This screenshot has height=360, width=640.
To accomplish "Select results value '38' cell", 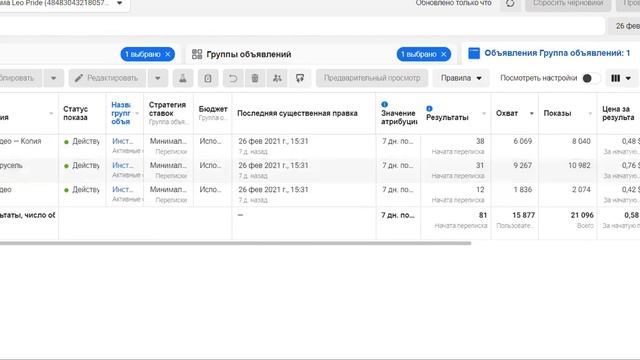I will tap(480, 141).
